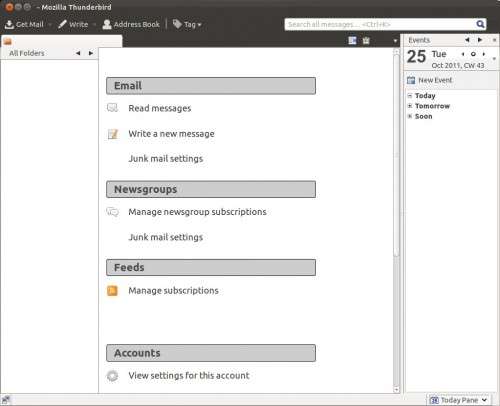
Task: Jump to today with the circle button
Action: point(473,54)
